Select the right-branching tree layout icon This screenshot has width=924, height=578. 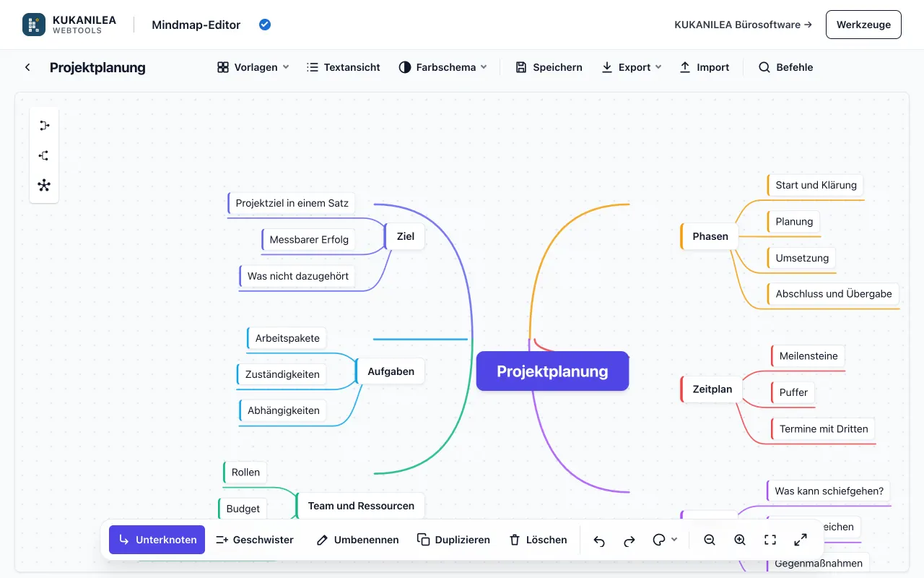[44, 126]
